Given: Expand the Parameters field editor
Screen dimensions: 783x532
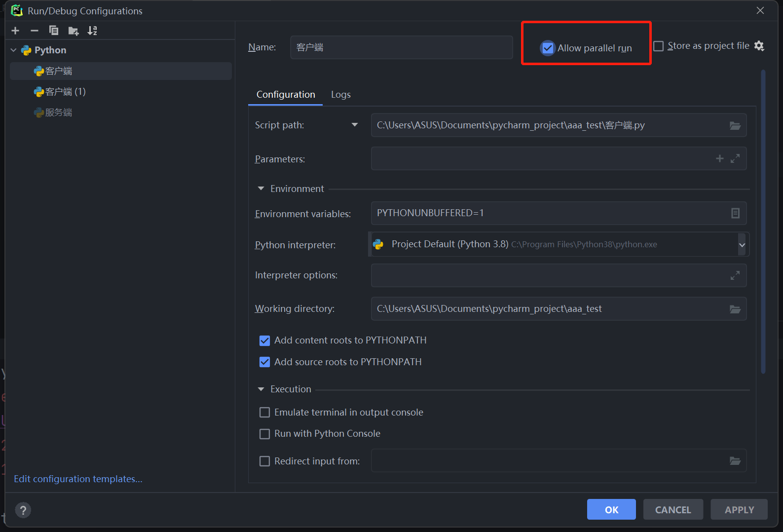Looking at the screenshot, I should click(735, 158).
